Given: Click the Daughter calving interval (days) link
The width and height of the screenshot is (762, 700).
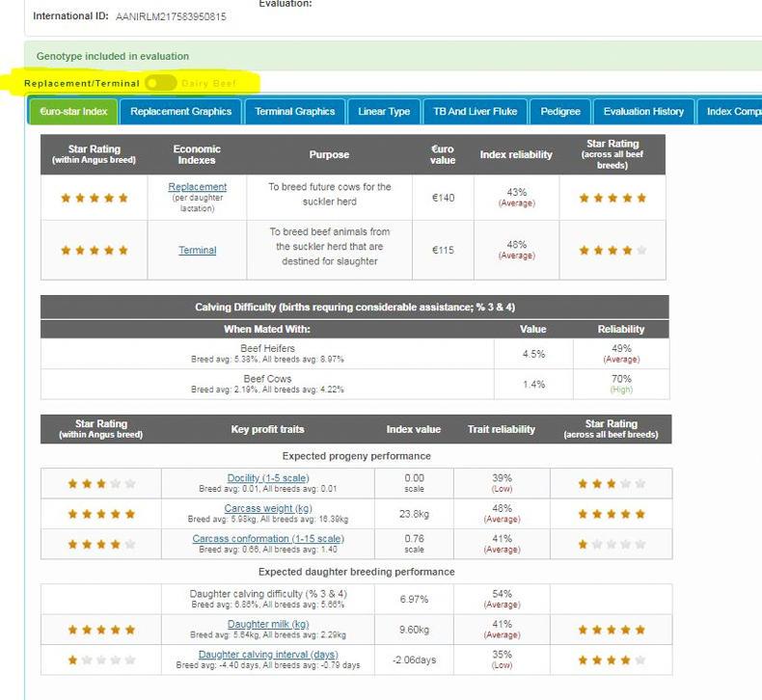Looking at the screenshot, I should [268, 655].
